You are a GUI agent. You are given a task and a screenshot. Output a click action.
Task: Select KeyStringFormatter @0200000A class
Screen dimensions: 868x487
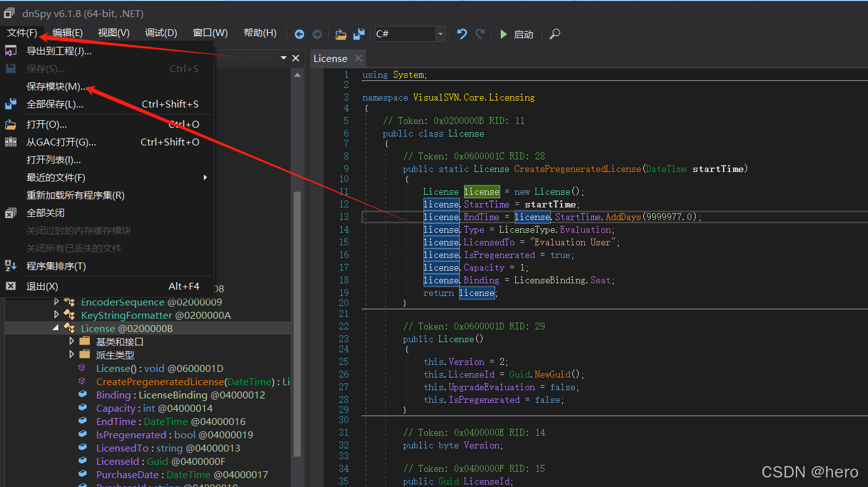[156, 315]
